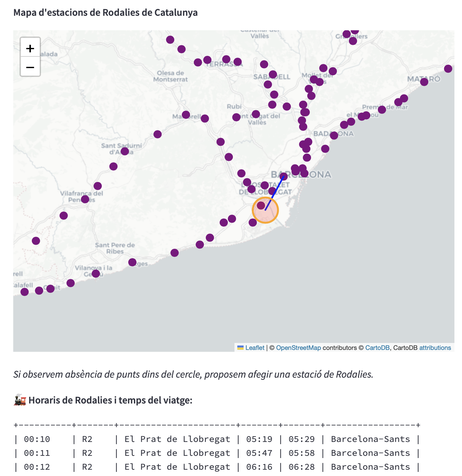Click station marker at Badalona label
Screen dimensions: 462x476
(334, 136)
